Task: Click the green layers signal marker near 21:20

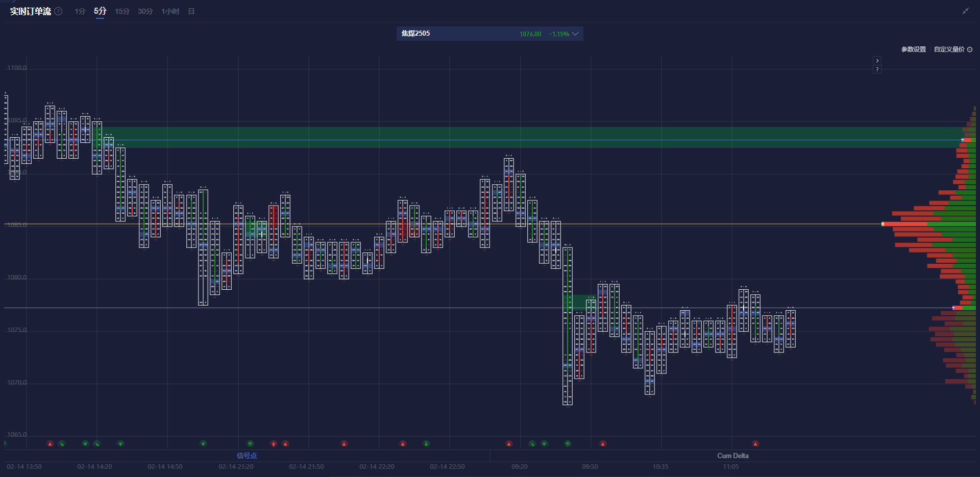Action: (x=250, y=444)
